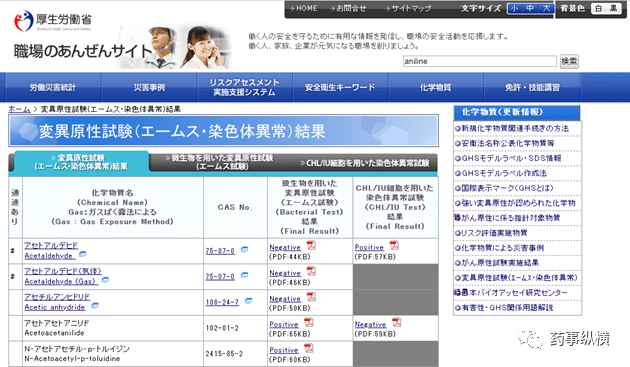
Task: Open the Acetic anhydride Negative PDF icon
Action: click(311, 297)
